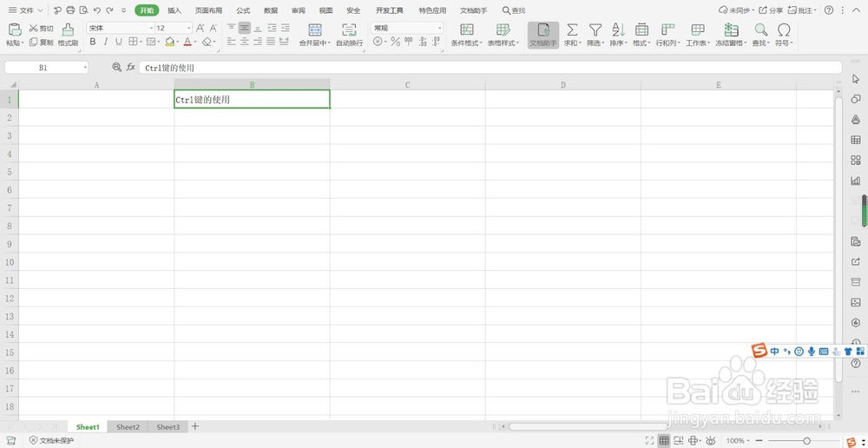The image size is (868, 448).
Task: Open the Insert (插入) ribbon tab
Action: (x=174, y=10)
